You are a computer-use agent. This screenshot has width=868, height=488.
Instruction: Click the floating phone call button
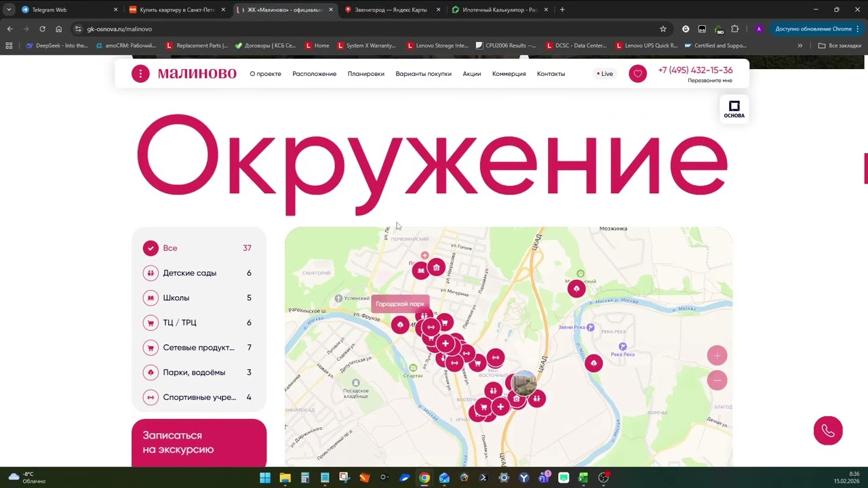828,430
